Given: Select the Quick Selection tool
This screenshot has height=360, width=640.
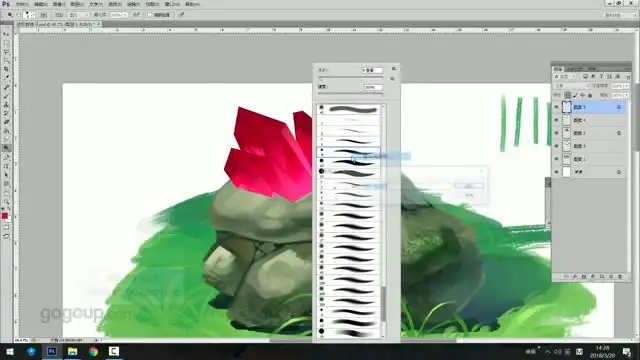Looking at the screenshot, I should 6,60.
